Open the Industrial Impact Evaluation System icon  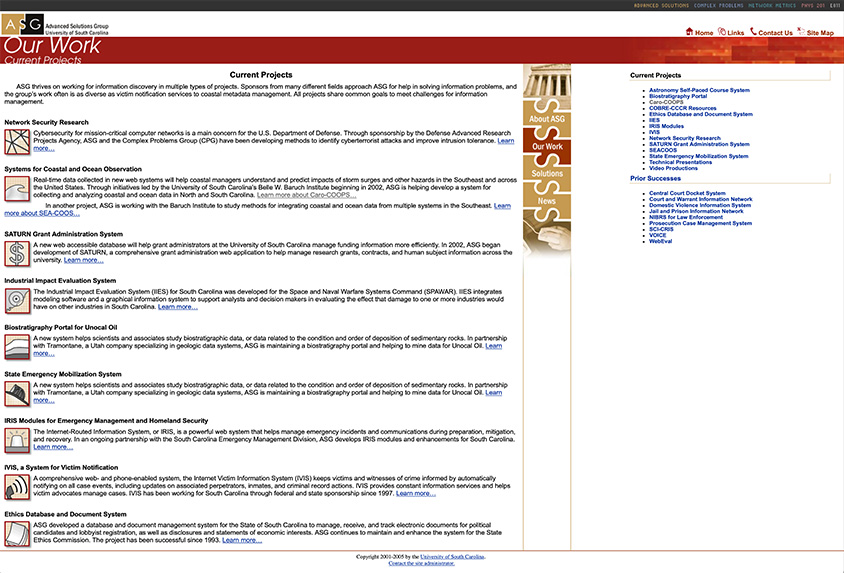(x=17, y=300)
